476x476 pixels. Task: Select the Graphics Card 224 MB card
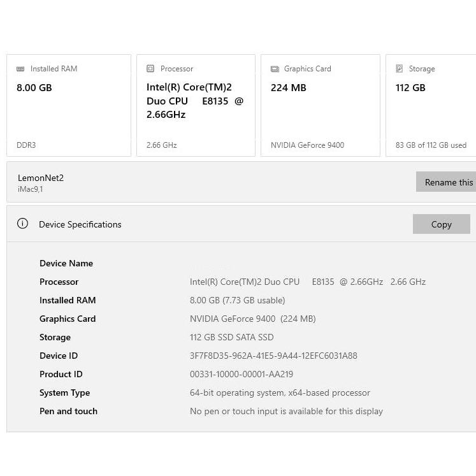(x=321, y=105)
